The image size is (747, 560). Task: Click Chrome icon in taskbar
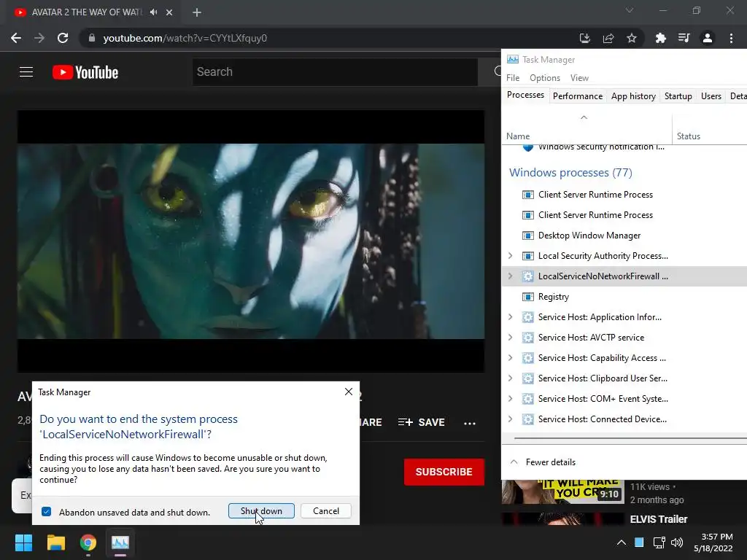(88, 542)
